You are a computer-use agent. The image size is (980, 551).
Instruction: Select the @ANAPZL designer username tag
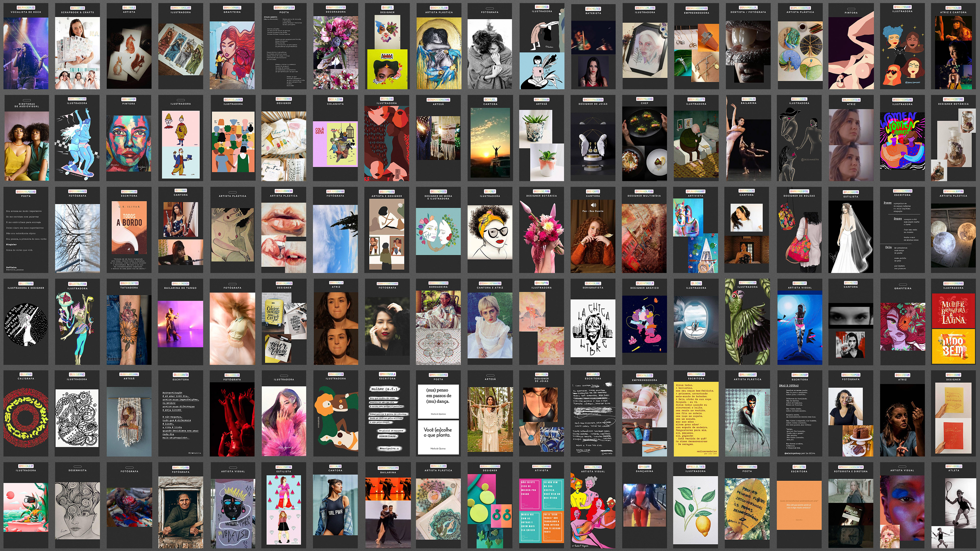point(387,8)
